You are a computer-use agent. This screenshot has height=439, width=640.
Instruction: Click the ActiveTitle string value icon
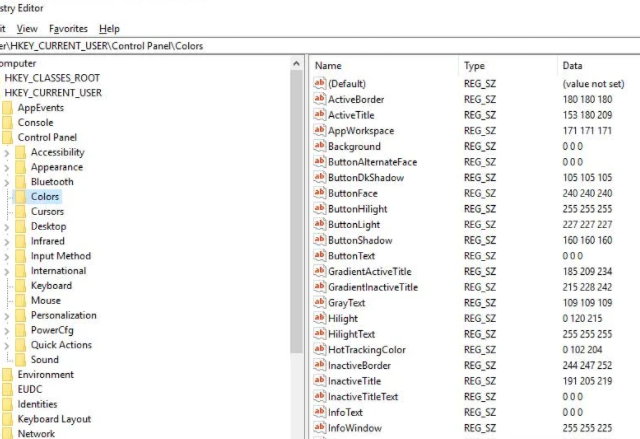coord(320,114)
